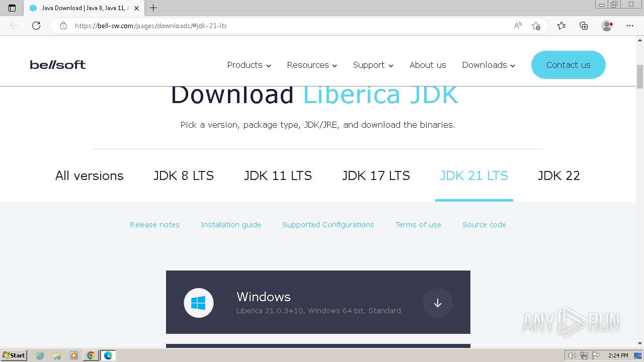Viewport: 644px width, 362px height.
Task: Open the Favorites list icon
Action: pyautogui.click(x=561, y=26)
